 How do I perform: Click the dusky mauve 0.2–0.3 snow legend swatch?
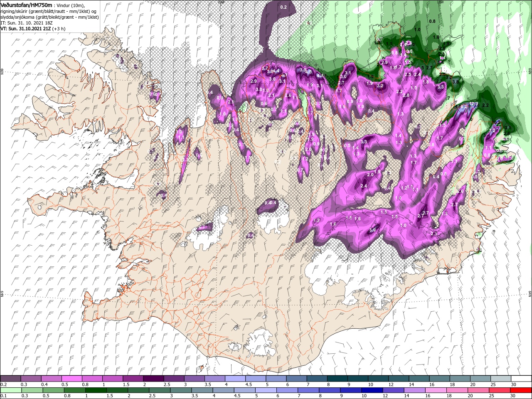pos(11,379)
